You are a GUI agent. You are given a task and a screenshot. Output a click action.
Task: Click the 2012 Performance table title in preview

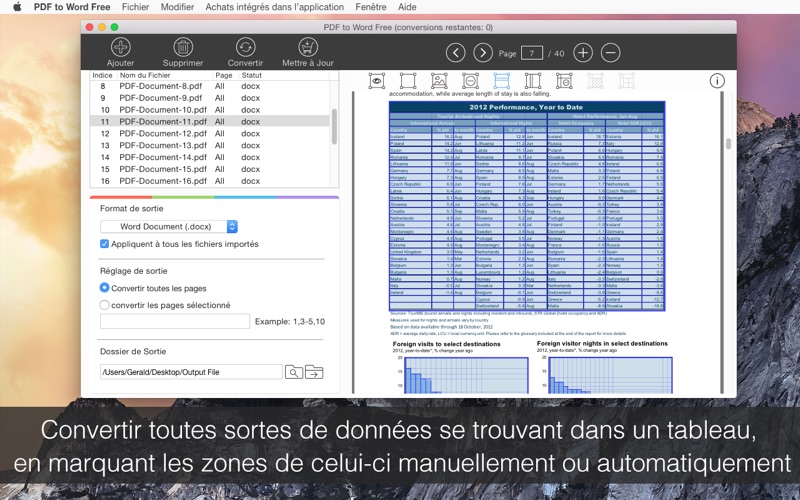(x=527, y=107)
